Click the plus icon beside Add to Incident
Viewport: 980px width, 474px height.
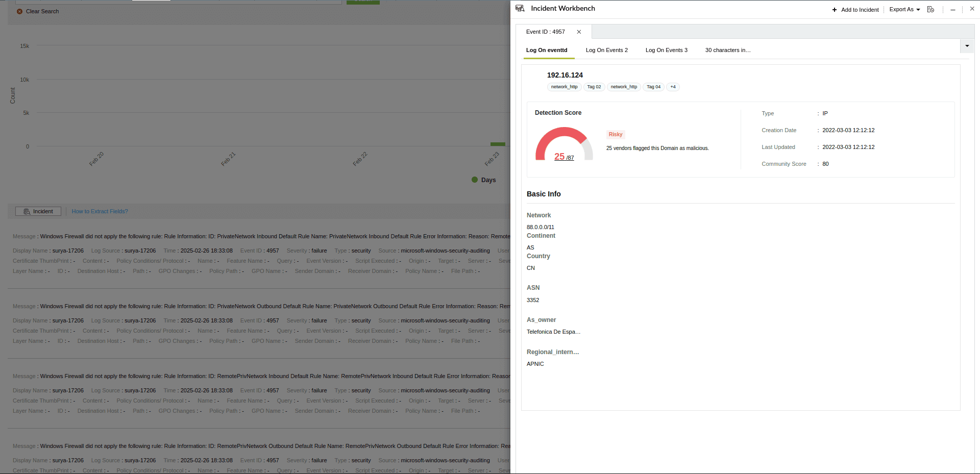[x=835, y=10]
